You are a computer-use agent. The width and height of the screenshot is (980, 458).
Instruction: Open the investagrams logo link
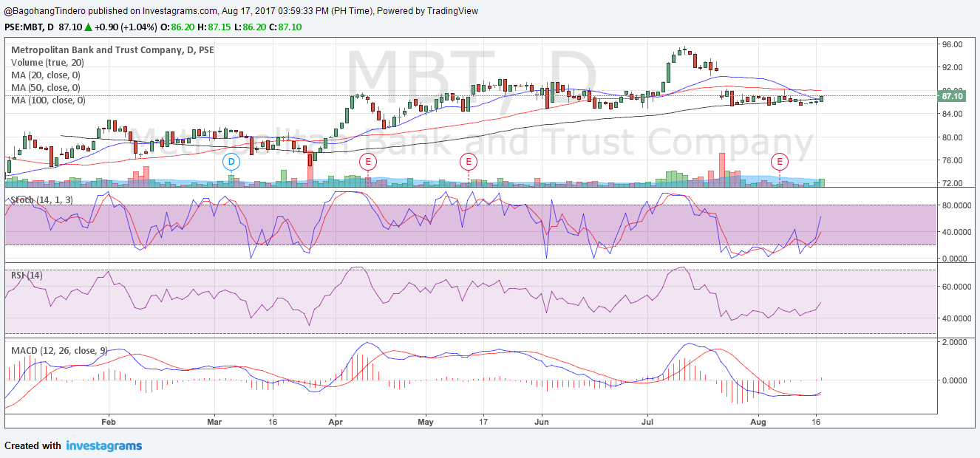click(x=103, y=445)
